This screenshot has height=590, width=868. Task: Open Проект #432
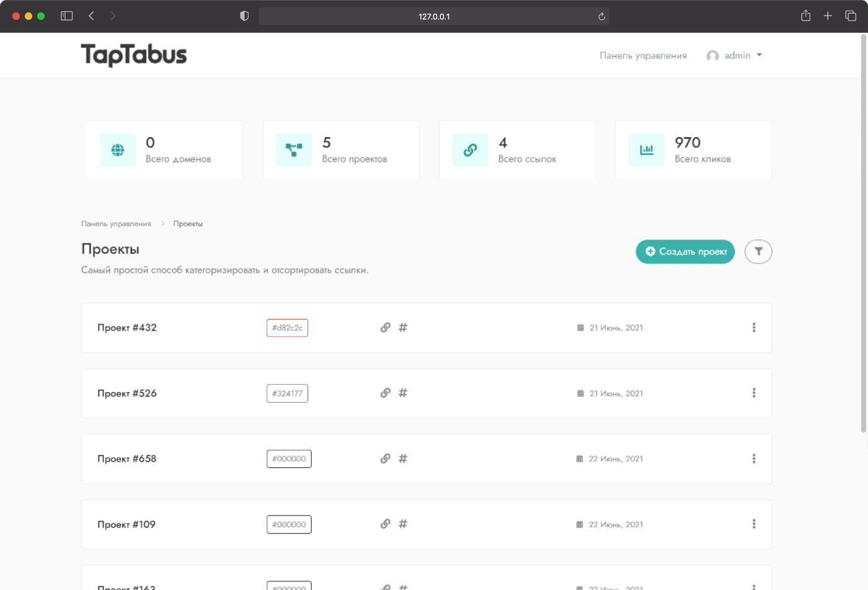tap(127, 328)
